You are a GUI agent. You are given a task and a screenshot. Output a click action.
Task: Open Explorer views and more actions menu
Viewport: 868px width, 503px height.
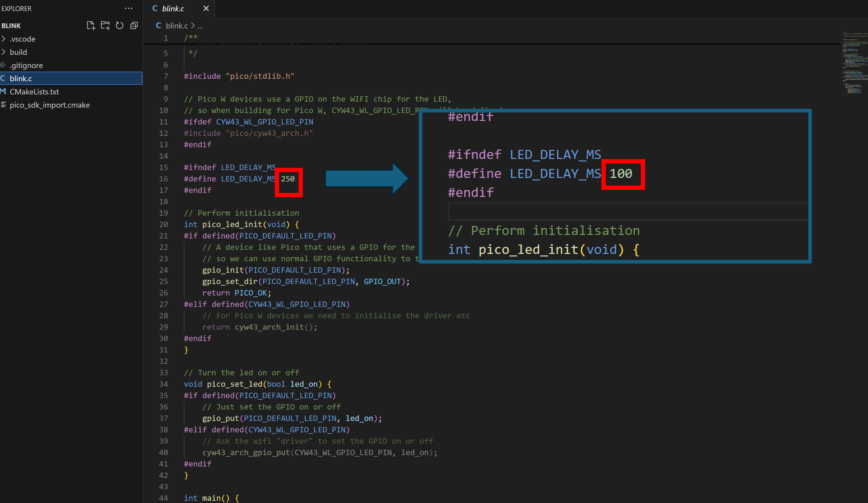click(x=129, y=8)
